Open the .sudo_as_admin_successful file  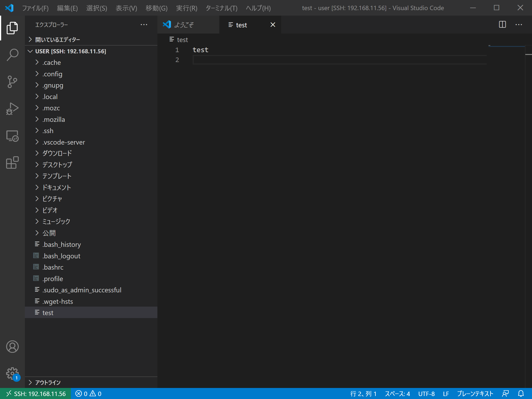(91, 290)
